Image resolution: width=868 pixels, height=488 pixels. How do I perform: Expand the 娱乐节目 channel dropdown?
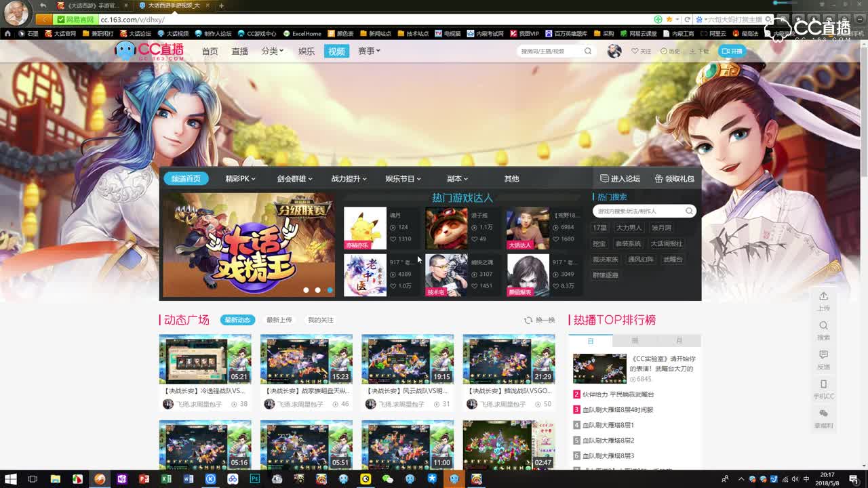[x=403, y=178]
